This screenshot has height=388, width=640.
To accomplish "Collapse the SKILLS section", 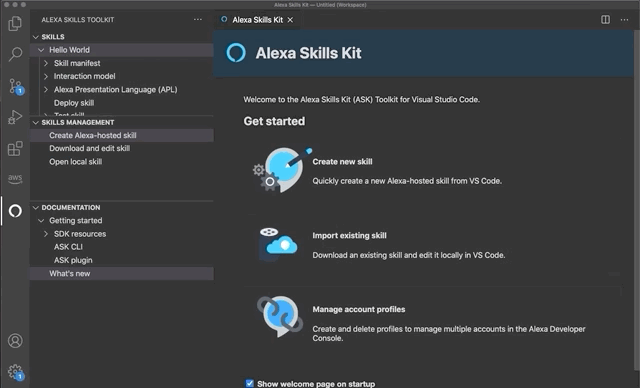I will (36, 37).
